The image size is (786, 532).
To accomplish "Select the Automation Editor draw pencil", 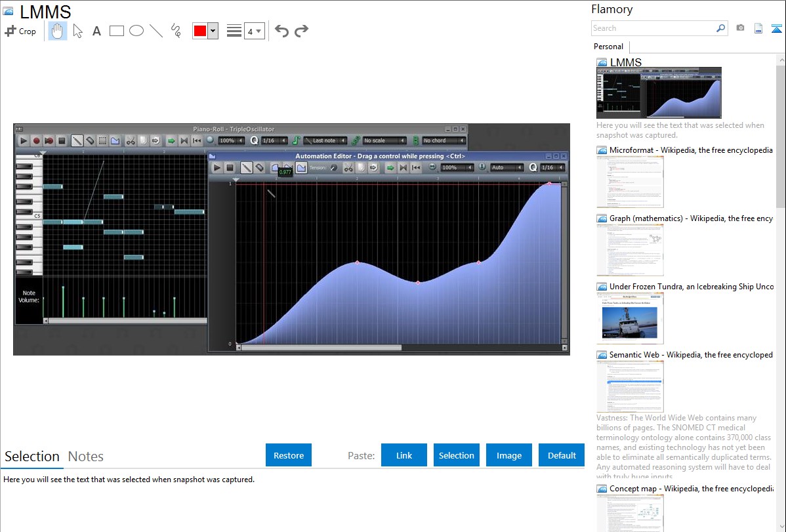I will 246,167.
